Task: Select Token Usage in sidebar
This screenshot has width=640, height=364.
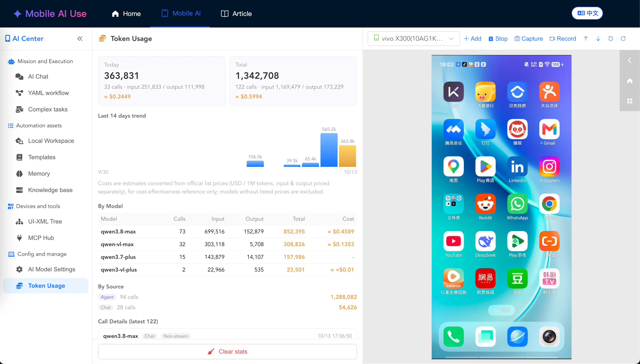Action: pos(46,285)
